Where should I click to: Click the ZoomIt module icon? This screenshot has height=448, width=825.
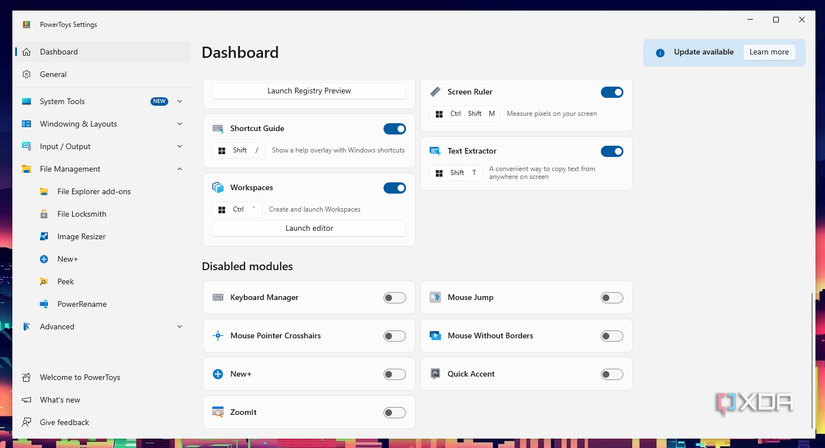pyautogui.click(x=218, y=412)
